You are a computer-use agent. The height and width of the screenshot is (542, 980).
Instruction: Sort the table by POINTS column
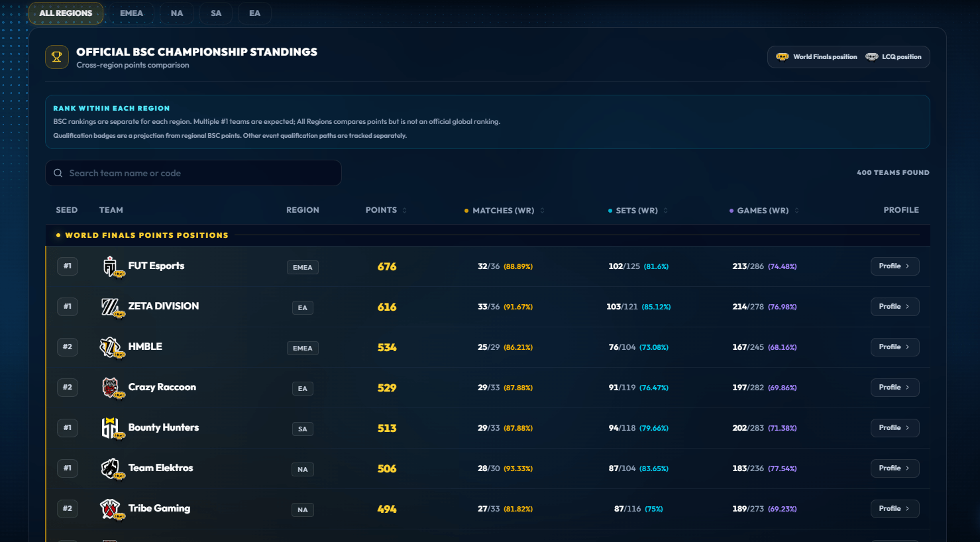click(386, 210)
